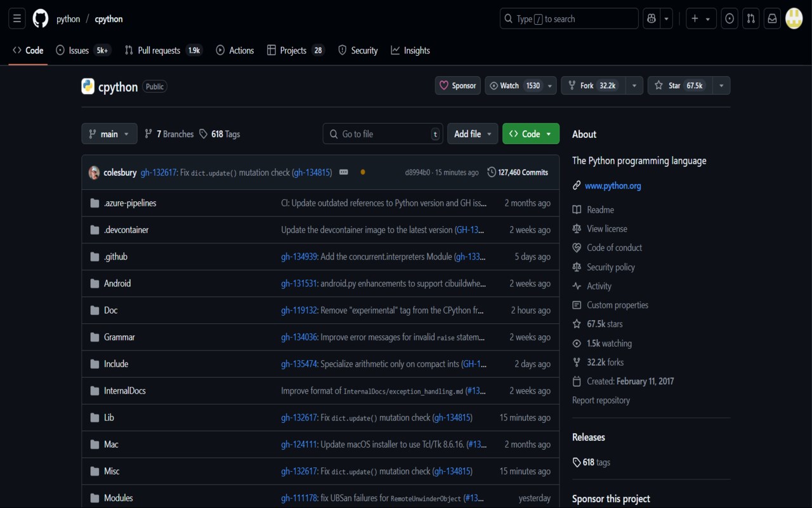Click colesbury author avatar in commit bar
The width and height of the screenshot is (812, 508).
point(94,172)
